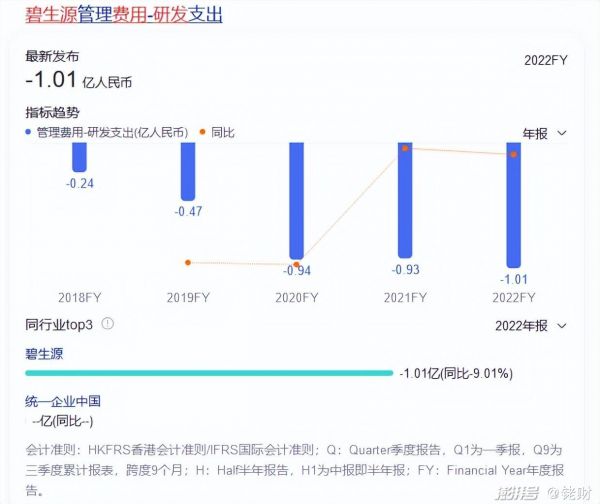Click the 2022FY axis label under the chart
The height and width of the screenshot is (504, 600).
tap(514, 297)
